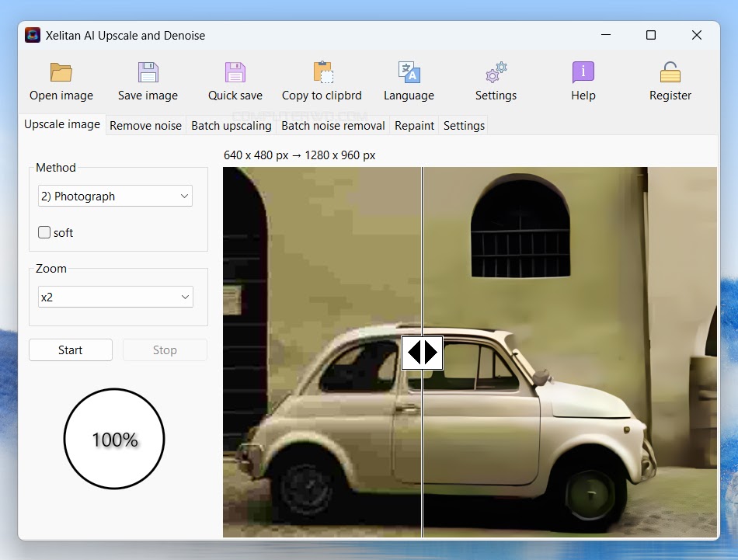Switch to the Remove noise tab
Viewport: 738px width, 560px height.
[145, 126]
